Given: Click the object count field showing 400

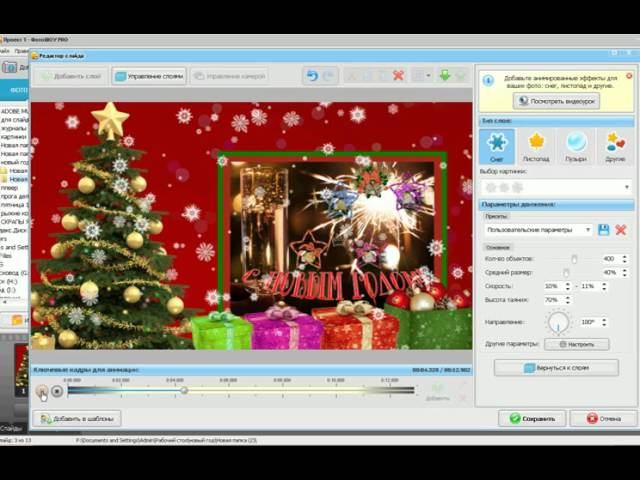Looking at the screenshot, I should [611, 259].
